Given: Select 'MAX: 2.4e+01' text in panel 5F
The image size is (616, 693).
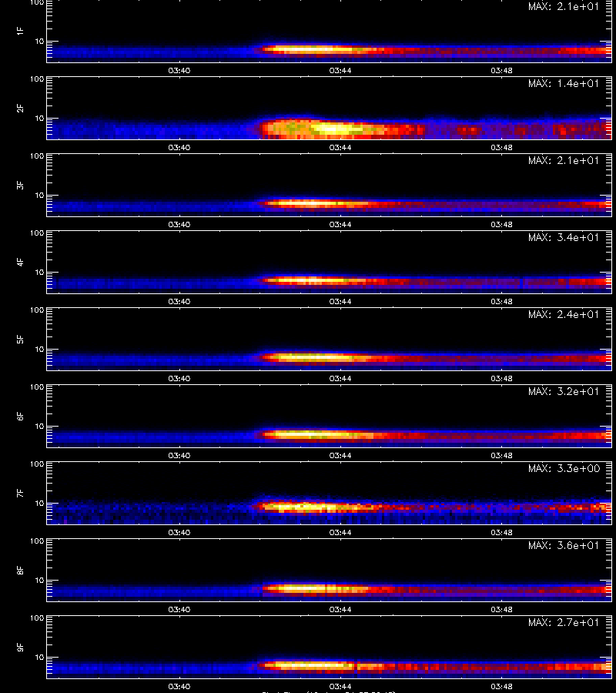Looking at the screenshot, I should [x=564, y=314].
